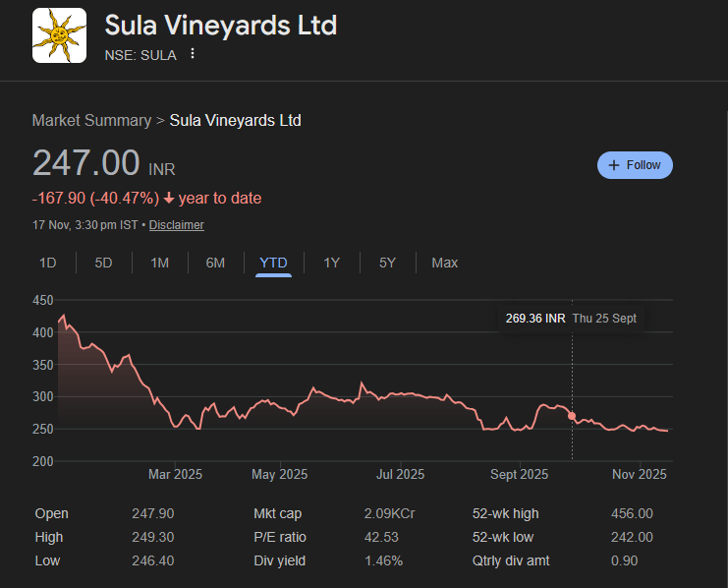Screen dimensions: 728x588
Task: Select the 6M range tab
Action: pyautogui.click(x=215, y=263)
